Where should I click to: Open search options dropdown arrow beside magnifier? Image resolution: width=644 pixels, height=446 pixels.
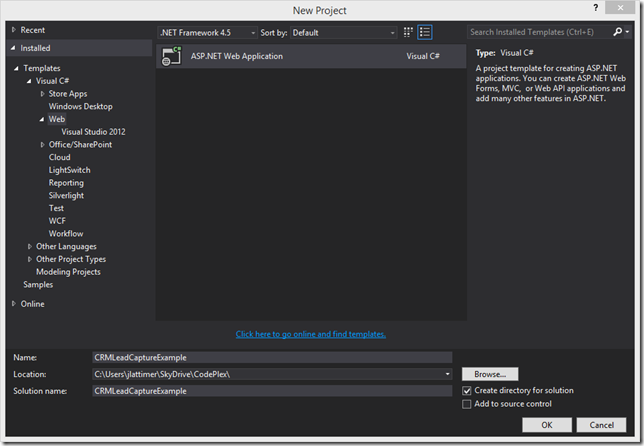pyautogui.click(x=627, y=32)
